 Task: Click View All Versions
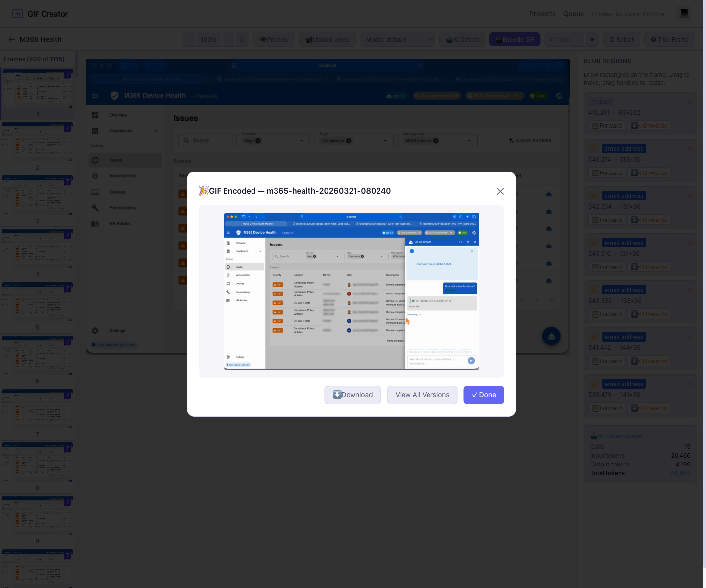click(422, 395)
